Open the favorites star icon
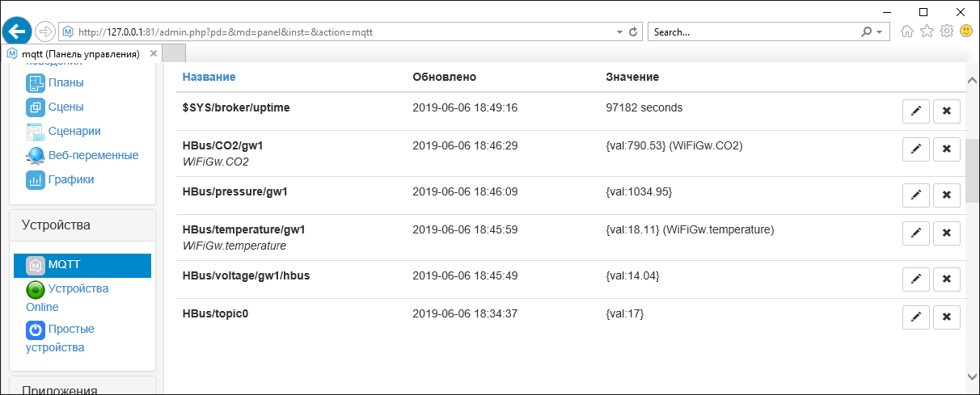Screen dimensions: 980x395 point(927,32)
